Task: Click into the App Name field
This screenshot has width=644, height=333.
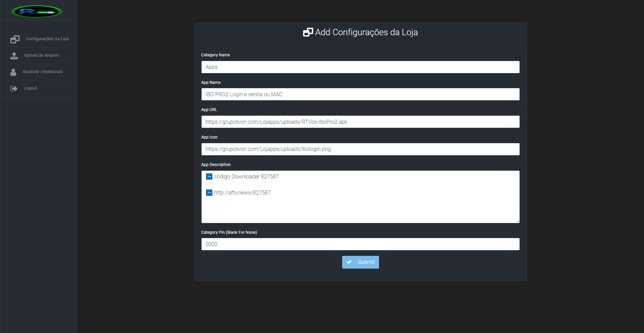Action: pyautogui.click(x=360, y=95)
